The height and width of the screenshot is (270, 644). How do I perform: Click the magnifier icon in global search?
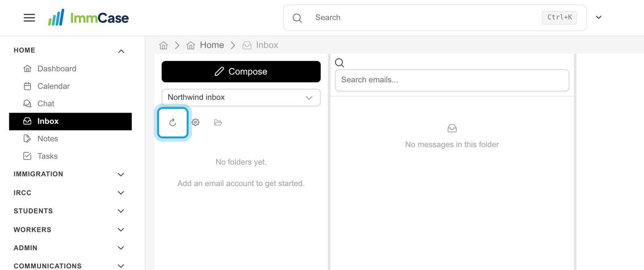click(297, 18)
